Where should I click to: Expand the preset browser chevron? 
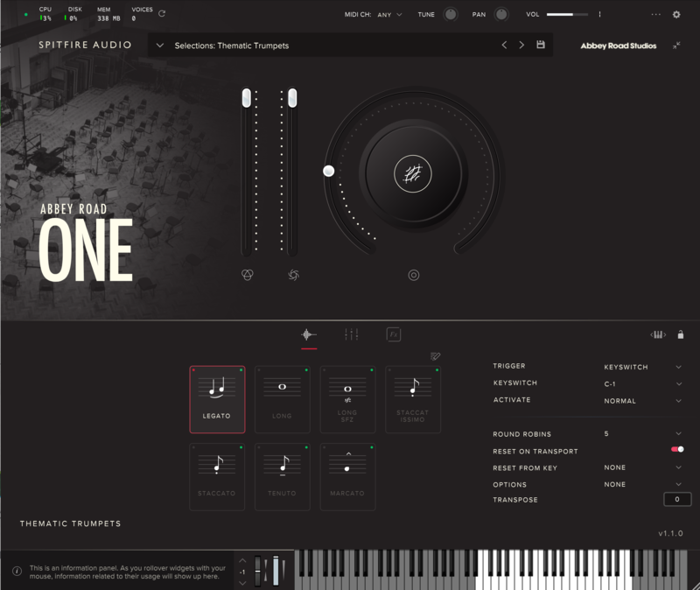[160, 46]
